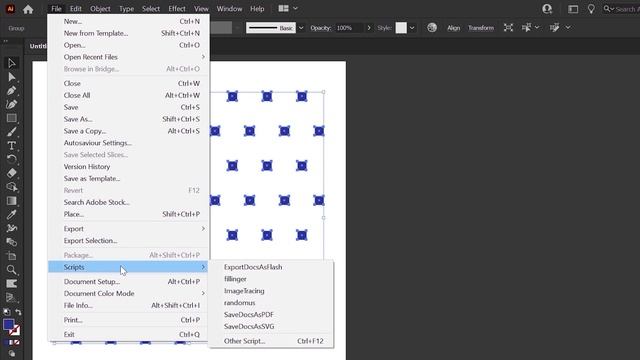
Task: Choose Print... from File menu
Action: tap(129, 320)
